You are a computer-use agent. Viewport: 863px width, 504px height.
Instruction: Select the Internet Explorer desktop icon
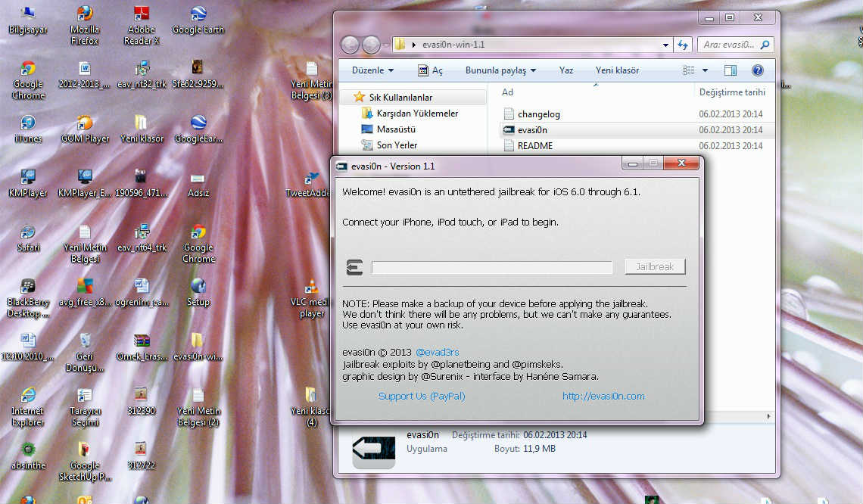(x=27, y=407)
